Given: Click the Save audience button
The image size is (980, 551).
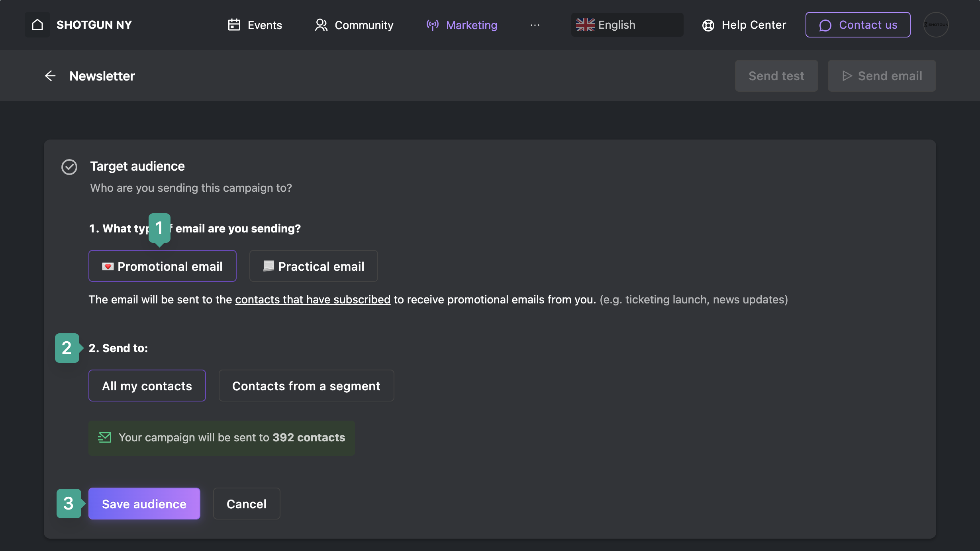Looking at the screenshot, I should pyautogui.click(x=144, y=504).
